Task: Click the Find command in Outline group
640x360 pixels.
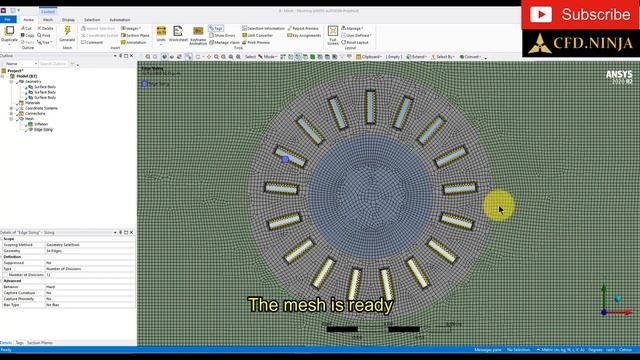Action: pyautogui.click(x=44, y=35)
